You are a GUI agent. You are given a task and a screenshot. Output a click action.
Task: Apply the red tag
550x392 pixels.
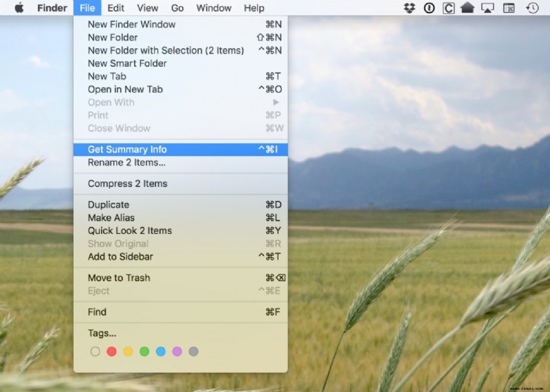click(111, 351)
